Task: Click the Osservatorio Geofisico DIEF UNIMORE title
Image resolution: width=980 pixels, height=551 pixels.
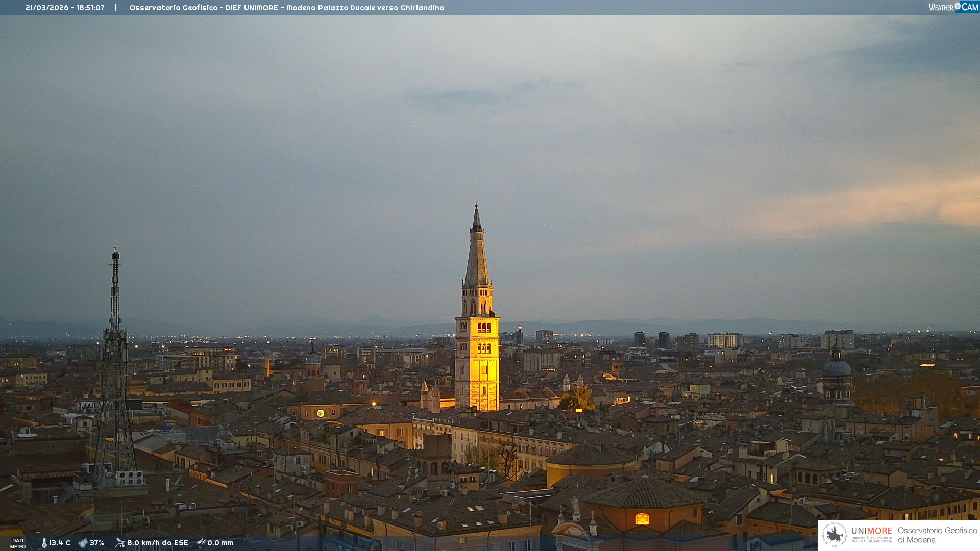Action: pos(286,8)
